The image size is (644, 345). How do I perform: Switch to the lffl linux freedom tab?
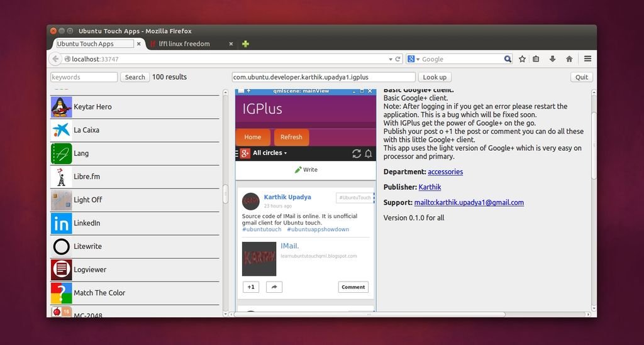(189, 44)
